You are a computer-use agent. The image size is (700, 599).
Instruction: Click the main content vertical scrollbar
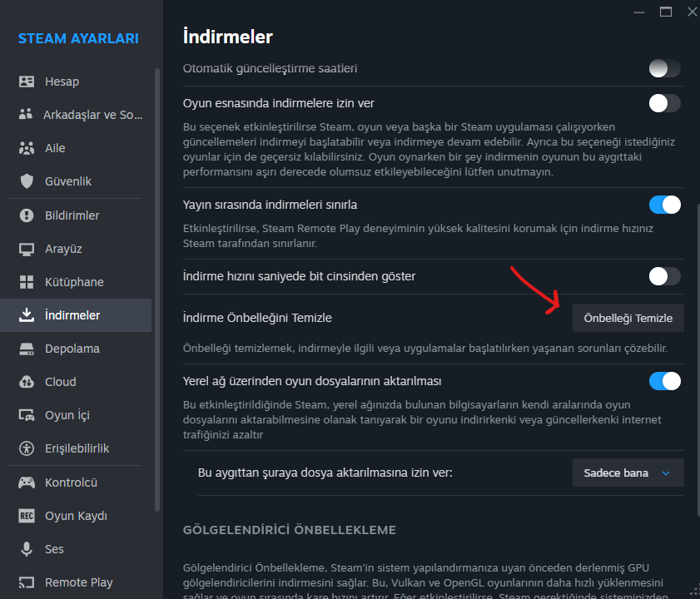pos(698,362)
